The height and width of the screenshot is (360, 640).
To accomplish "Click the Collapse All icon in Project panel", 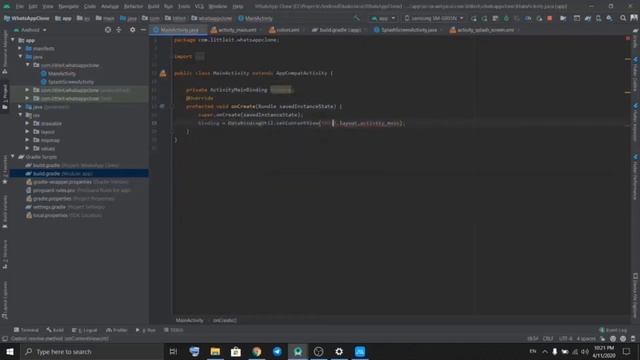I will pyautogui.click(x=119, y=30).
